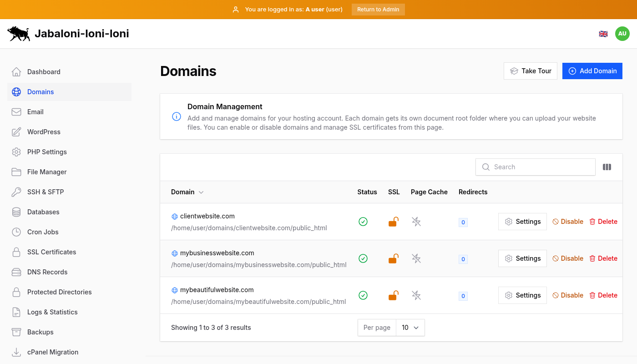The image size is (637, 364).
Task: Switch to the Domains navigation entry
Action: click(x=40, y=91)
